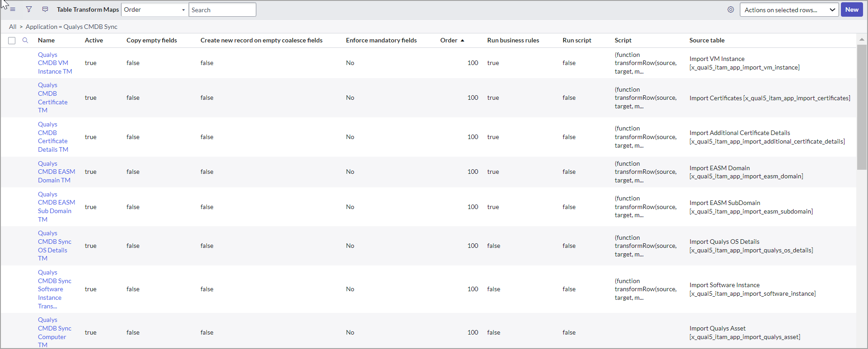The image size is (868, 349).
Task: Open the hamburger list controls menu
Action: 13,9
